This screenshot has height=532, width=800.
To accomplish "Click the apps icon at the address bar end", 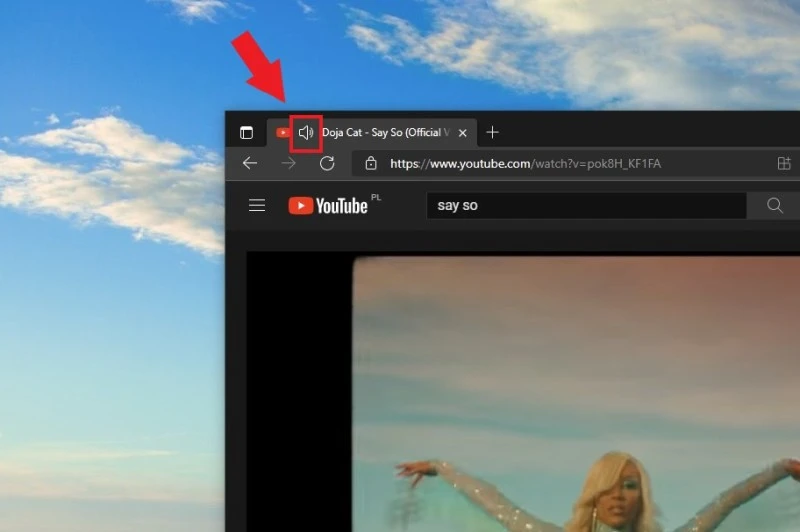I will pyautogui.click(x=784, y=163).
